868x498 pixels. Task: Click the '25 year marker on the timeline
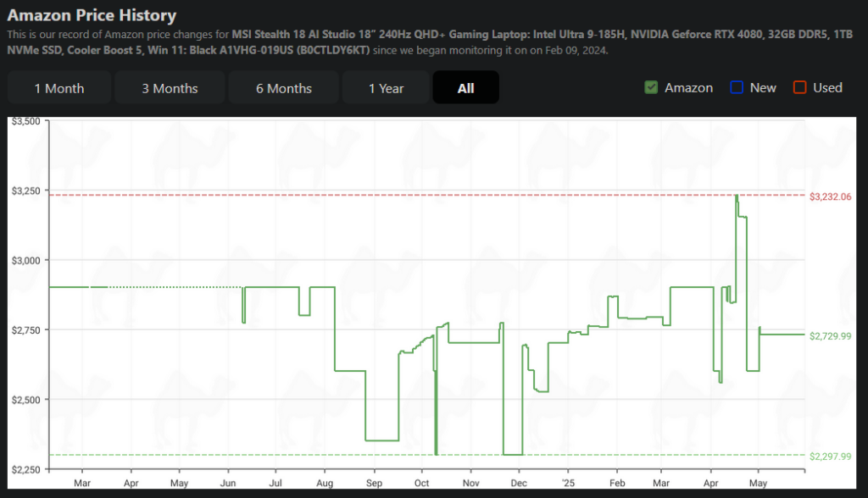pyautogui.click(x=567, y=484)
